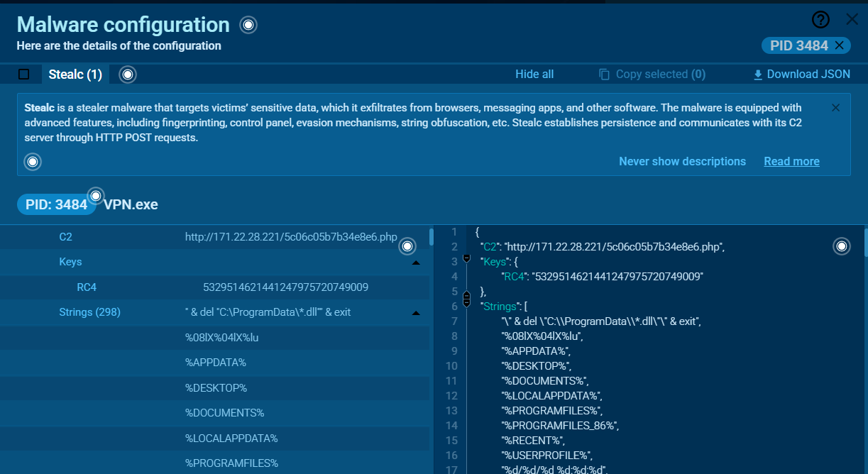Fold the JSON marker at line 5
Image resolution: width=868 pixels, height=474 pixels.
point(466,295)
